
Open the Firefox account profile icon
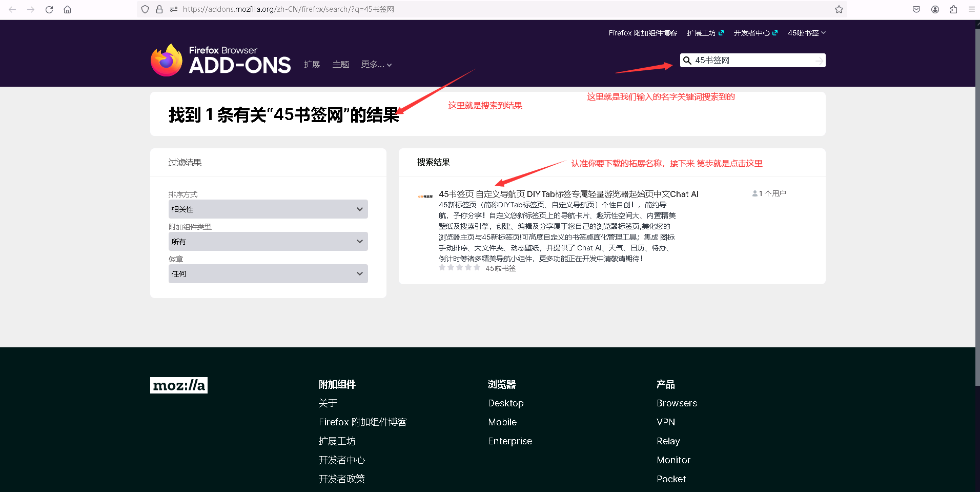tap(935, 9)
